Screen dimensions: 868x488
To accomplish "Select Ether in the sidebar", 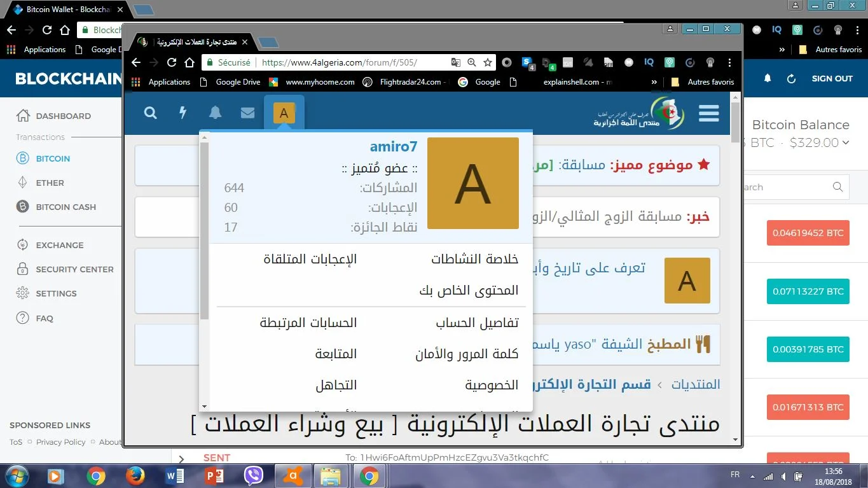I will coord(50,183).
